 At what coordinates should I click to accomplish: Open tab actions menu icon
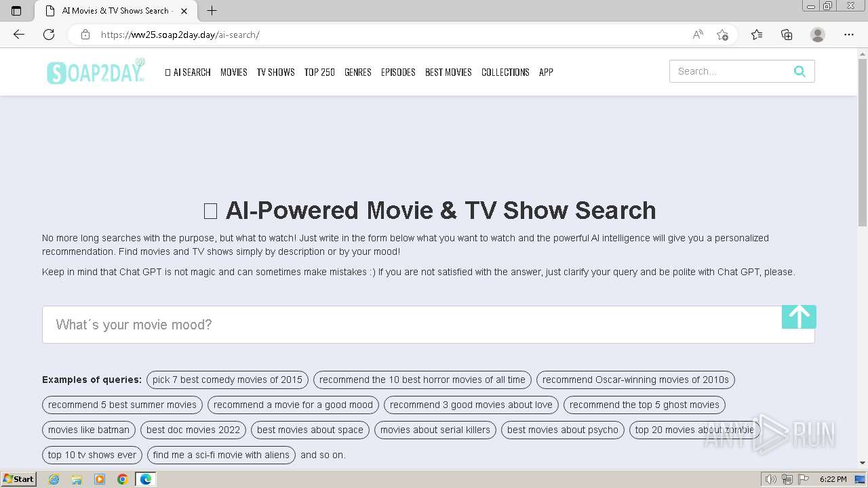pos(16,11)
